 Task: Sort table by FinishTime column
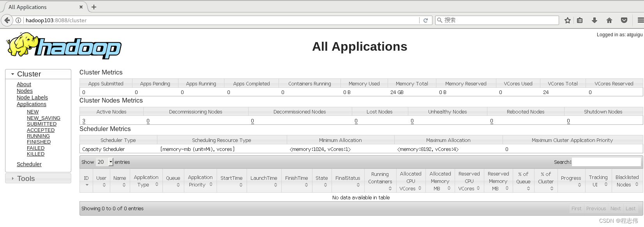pyautogui.click(x=296, y=181)
